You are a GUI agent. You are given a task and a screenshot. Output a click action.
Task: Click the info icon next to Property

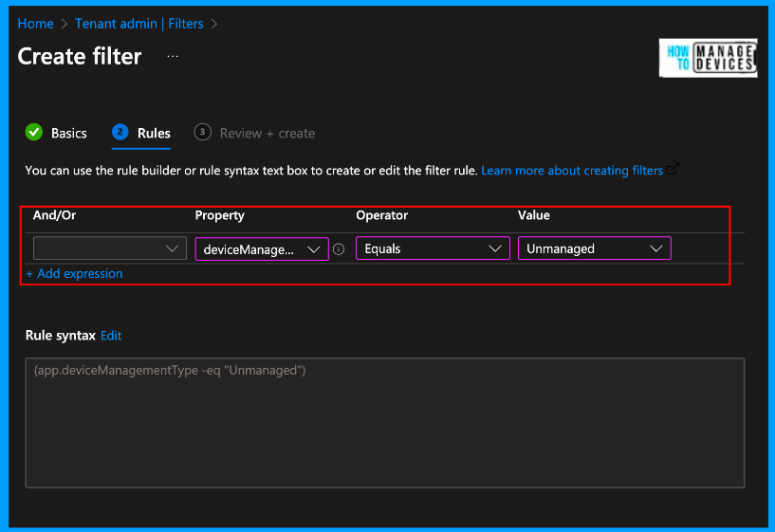point(339,249)
